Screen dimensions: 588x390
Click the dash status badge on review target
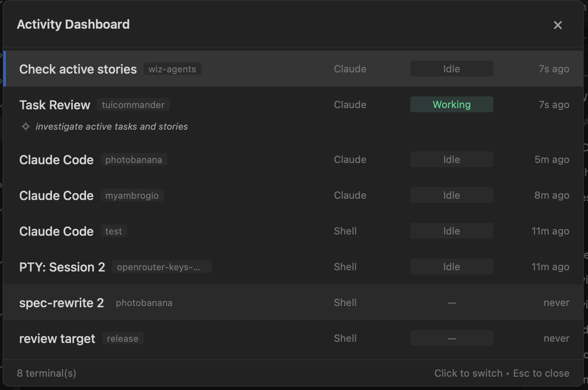click(x=451, y=338)
